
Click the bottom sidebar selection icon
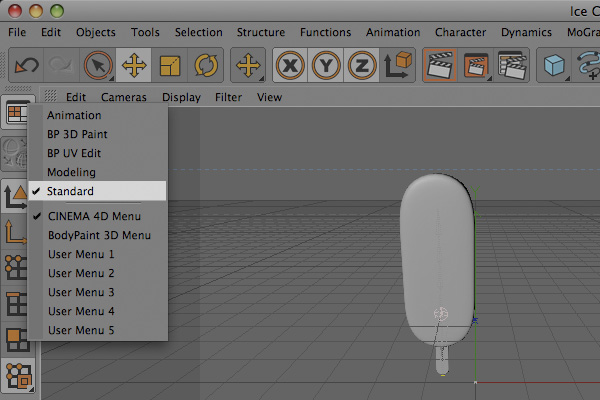coord(18,376)
